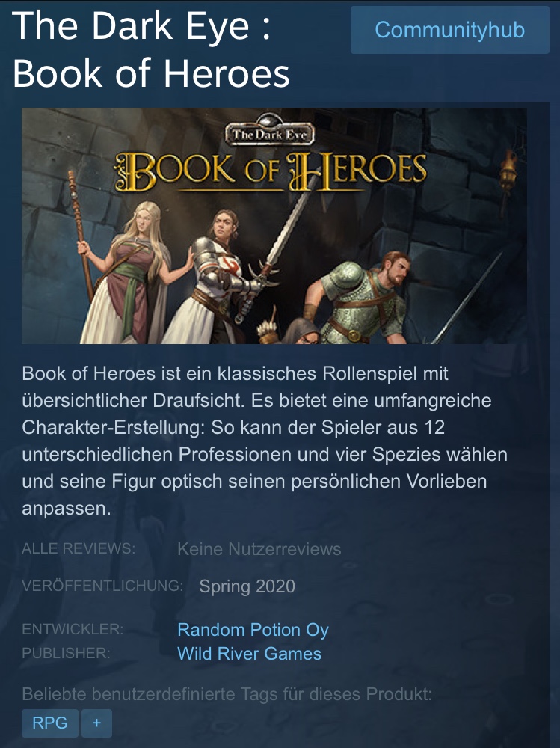This screenshot has width=560, height=748.
Task: Click the VERÖFFENTLICHUNG label
Action: point(102,586)
